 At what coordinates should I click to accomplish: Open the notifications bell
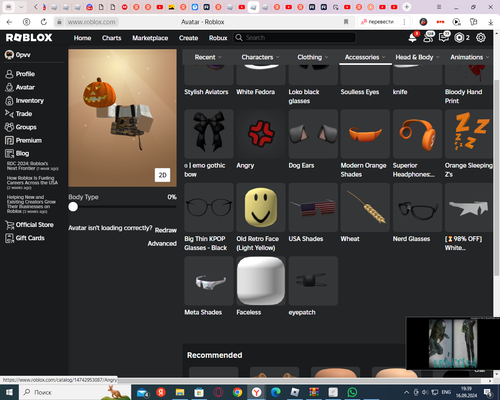(x=413, y=38)
